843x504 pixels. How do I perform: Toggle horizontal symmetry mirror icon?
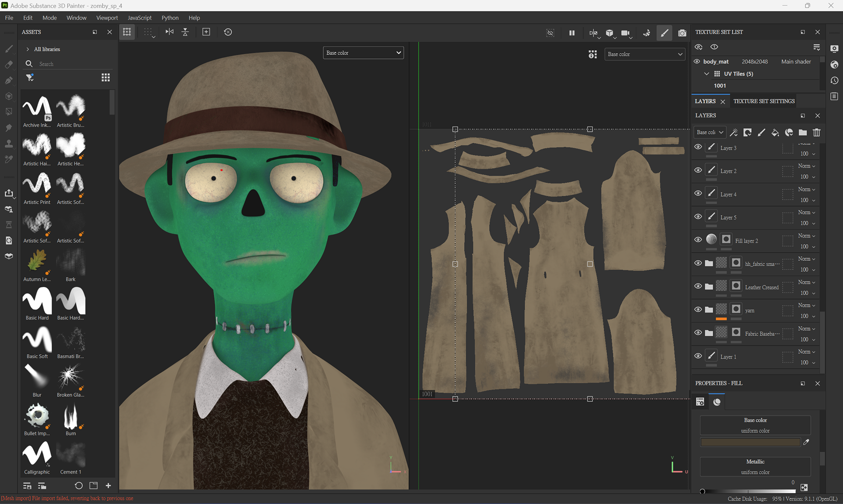[x=169, y=32]
